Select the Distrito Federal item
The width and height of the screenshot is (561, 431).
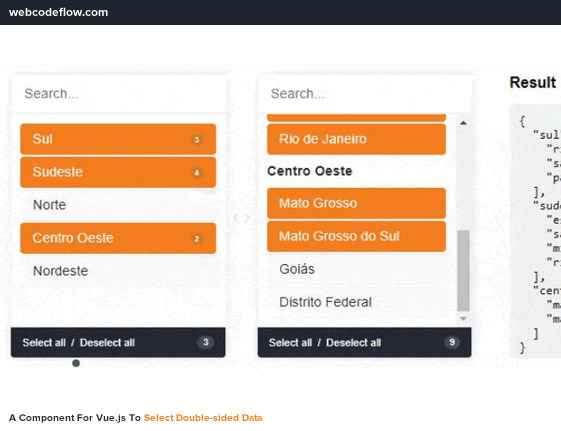click(x=356, y=302)
